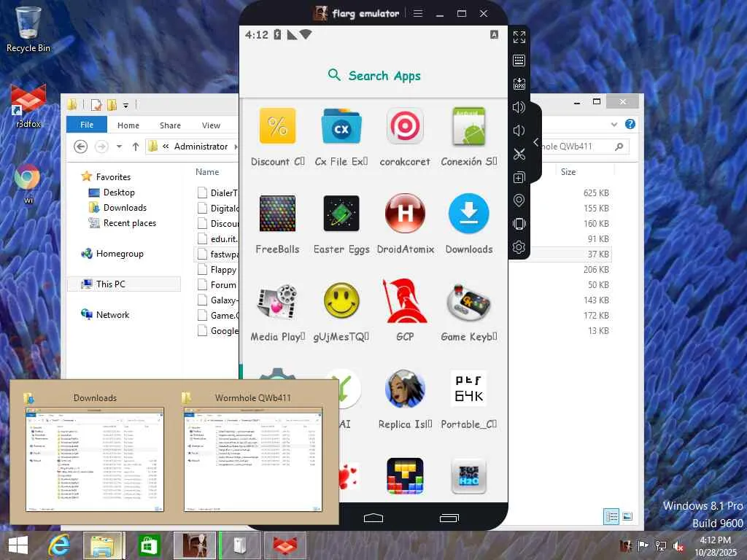747x560 pixels.
Task: Click the emulator fullscreen icon
Action: pos(519,37)
